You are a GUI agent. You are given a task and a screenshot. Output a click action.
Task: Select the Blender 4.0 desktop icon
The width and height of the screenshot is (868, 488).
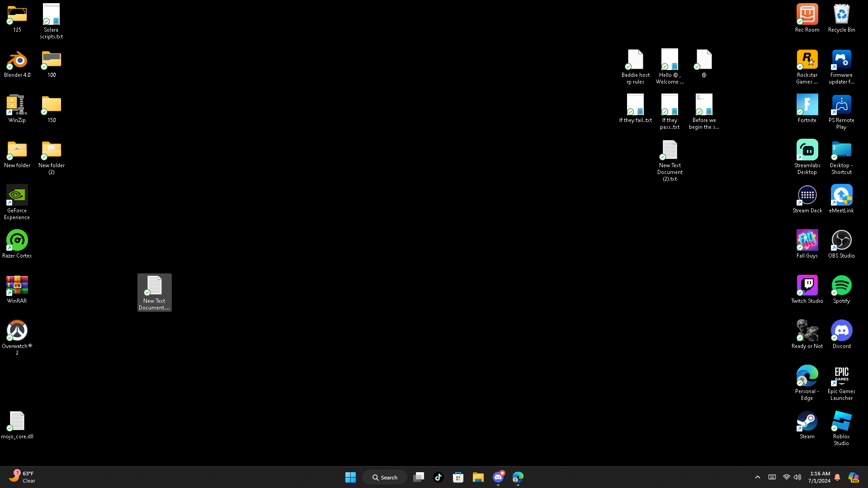pos(17,64)
